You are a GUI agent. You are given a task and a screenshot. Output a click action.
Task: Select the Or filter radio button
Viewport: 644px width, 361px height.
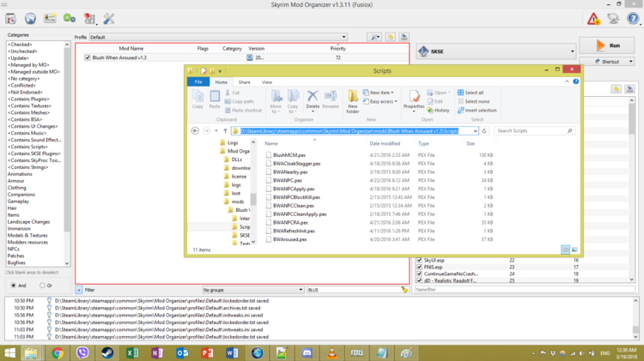point(42,285)
